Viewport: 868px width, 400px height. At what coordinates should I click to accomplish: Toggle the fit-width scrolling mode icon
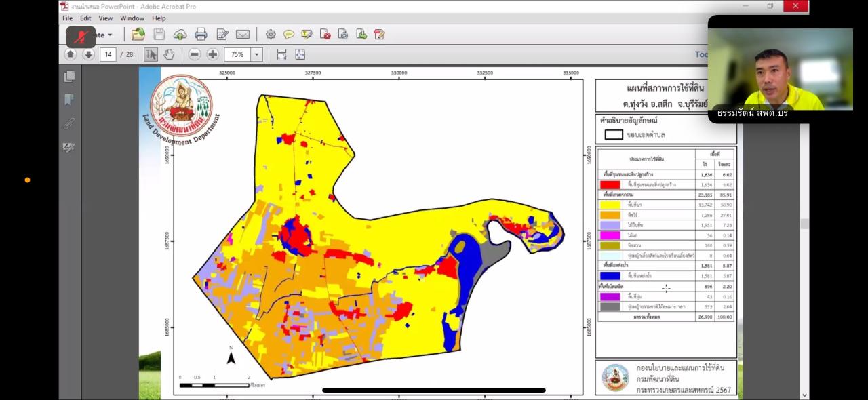pos(281,54)
